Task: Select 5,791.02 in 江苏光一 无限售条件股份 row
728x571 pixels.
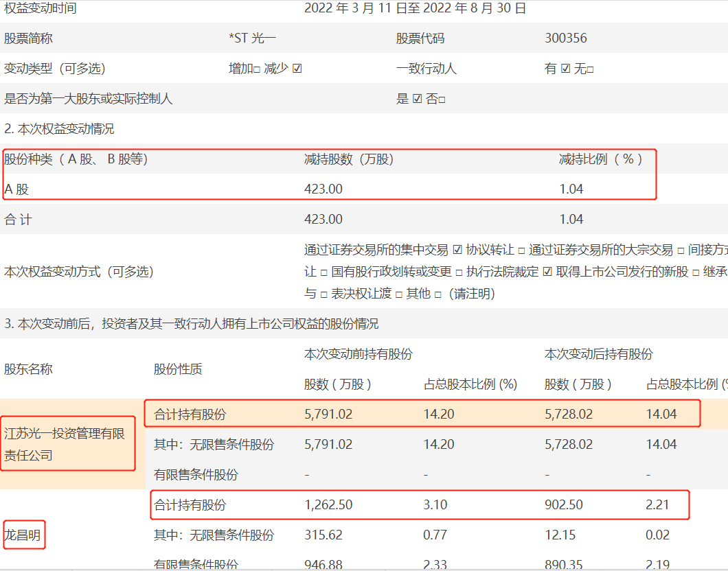Action: click(x=328, y=444)
